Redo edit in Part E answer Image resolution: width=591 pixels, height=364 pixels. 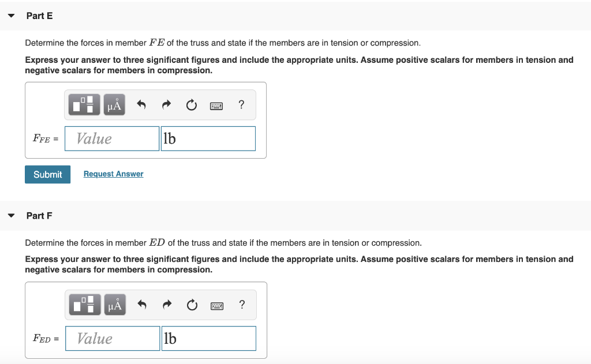[x=166, y=104]
